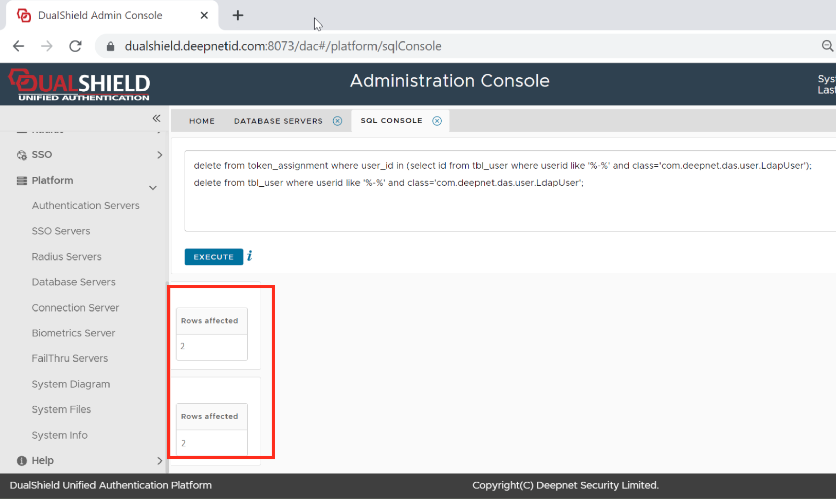The image size is (836, 504).
Task: Click the sidebar vertical scrollbar
Action: [167, 374]
